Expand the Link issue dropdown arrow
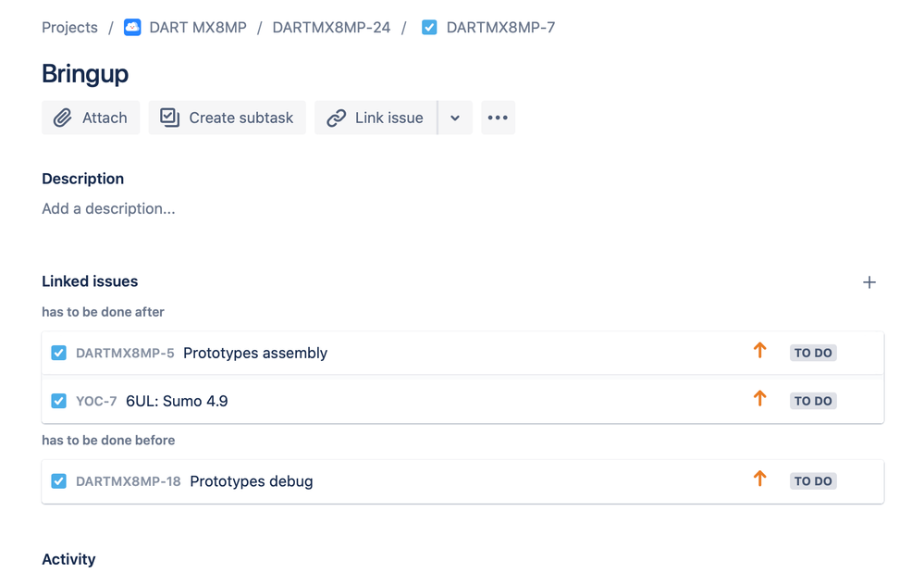The image size is (924, 573). click(x=455, y=118)
